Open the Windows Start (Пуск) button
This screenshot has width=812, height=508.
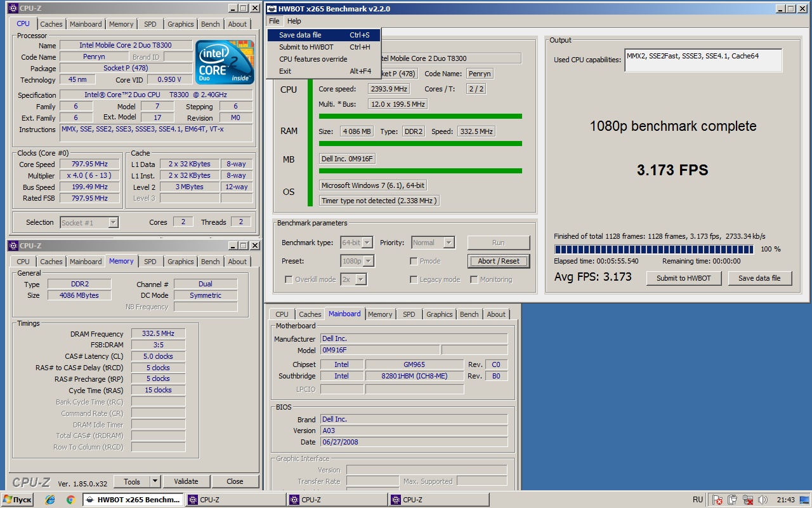(x=17, y=500)
